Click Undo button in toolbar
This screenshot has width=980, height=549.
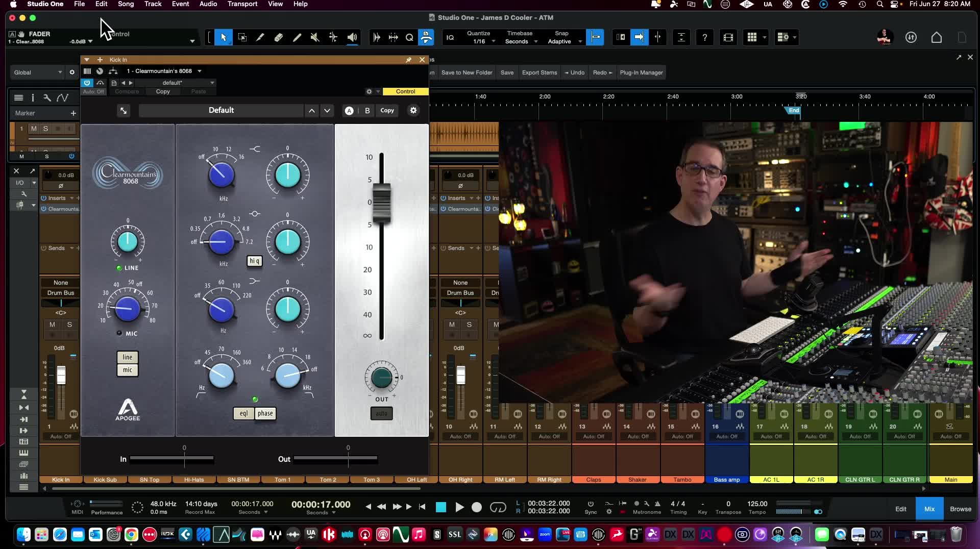coord(574,72)
